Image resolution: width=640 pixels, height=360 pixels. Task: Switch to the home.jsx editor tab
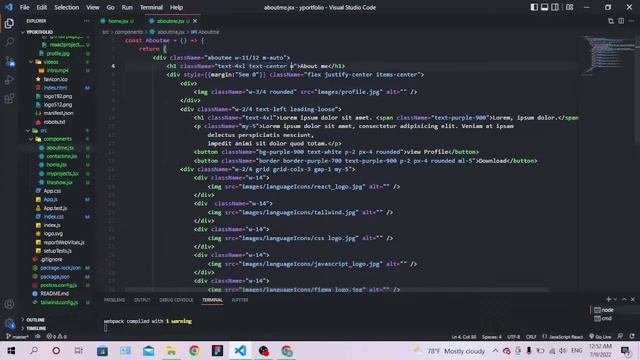tap(118, 21)
